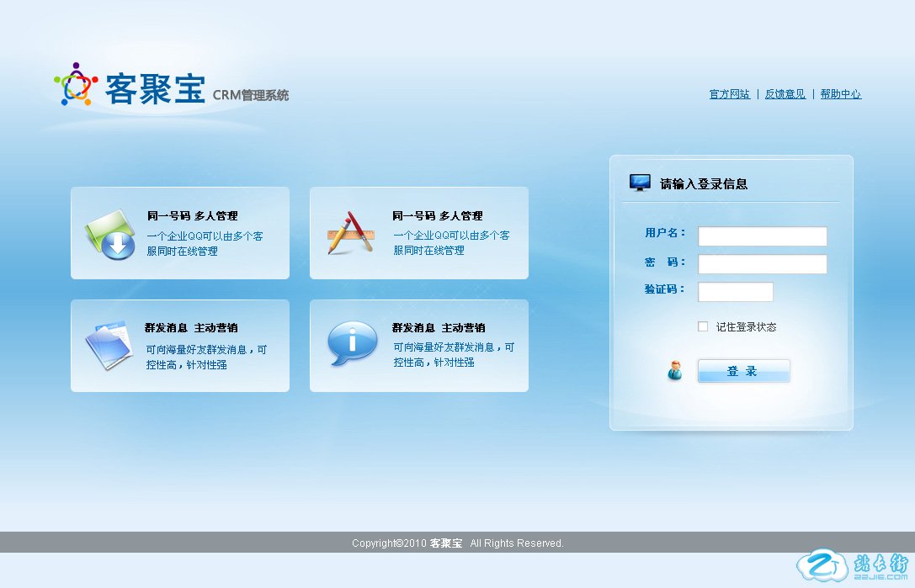Focus the 用户名 input field
Viewport: 915px width, 588px height.
coord(762,236)
